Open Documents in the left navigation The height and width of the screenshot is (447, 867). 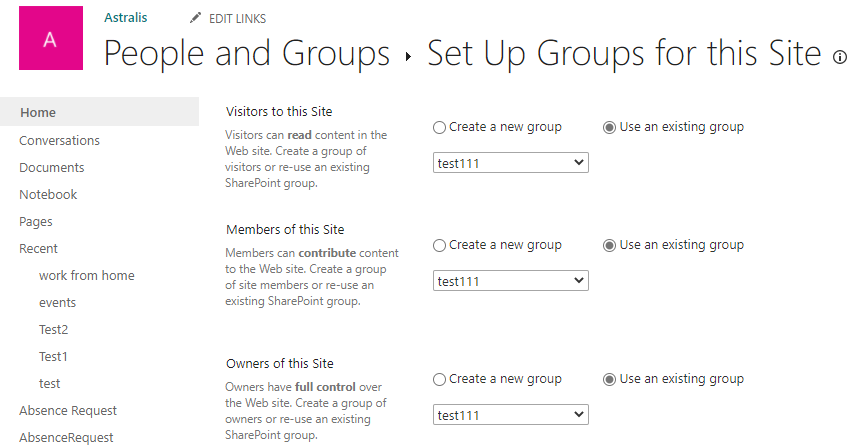point(52,168)
